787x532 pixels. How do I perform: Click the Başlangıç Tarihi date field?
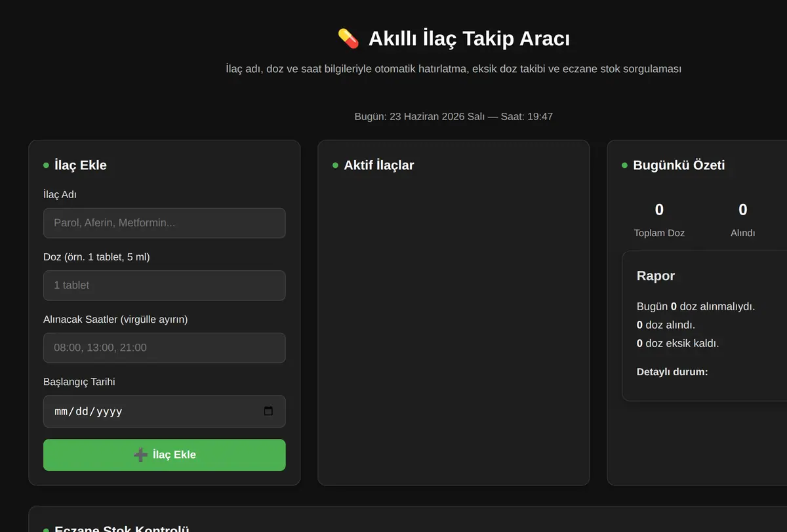pyautogui.click(x=164, y=411)
